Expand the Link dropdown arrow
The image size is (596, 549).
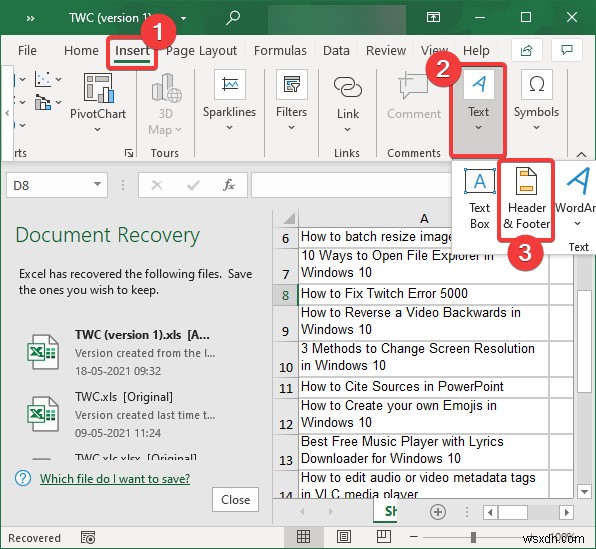[x=347, y=130]
